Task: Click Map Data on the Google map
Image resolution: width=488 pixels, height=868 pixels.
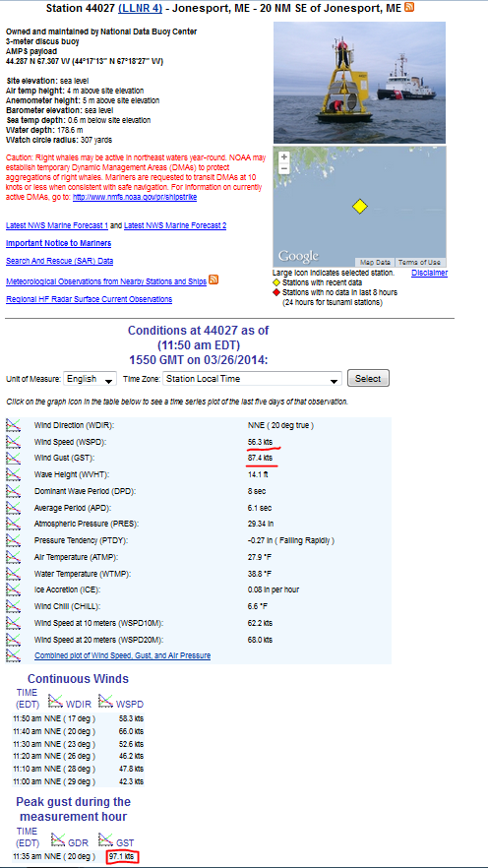Action: 375,263
